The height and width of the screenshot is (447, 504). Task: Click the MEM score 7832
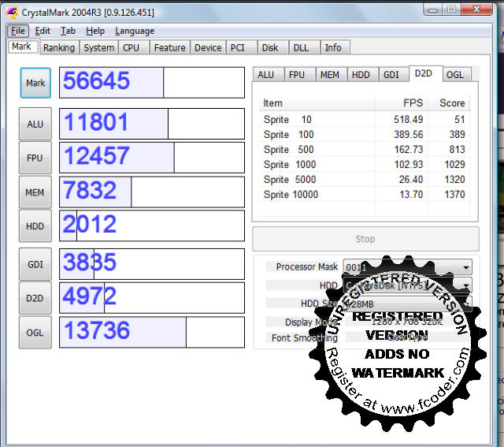[x=152, y=192]
